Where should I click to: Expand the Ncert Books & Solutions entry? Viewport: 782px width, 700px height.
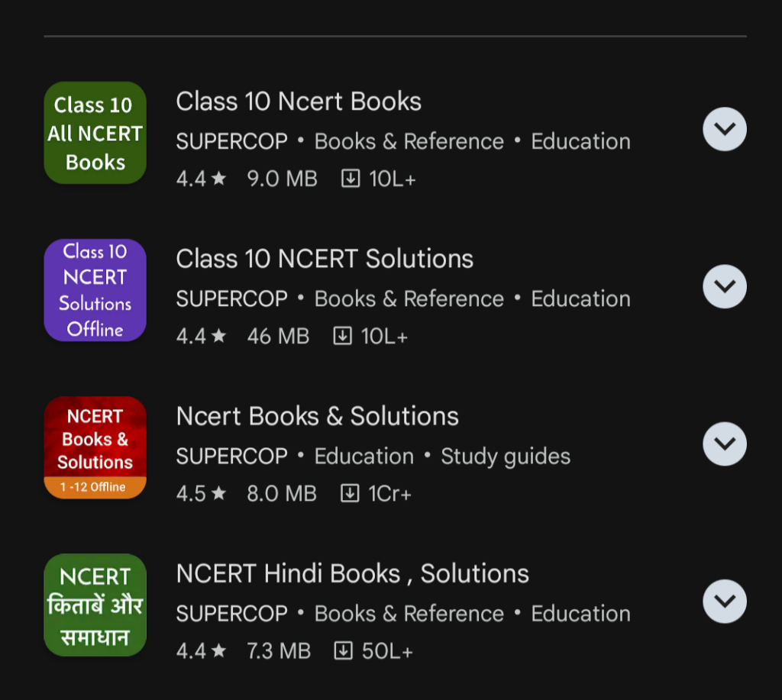point(724,444)
